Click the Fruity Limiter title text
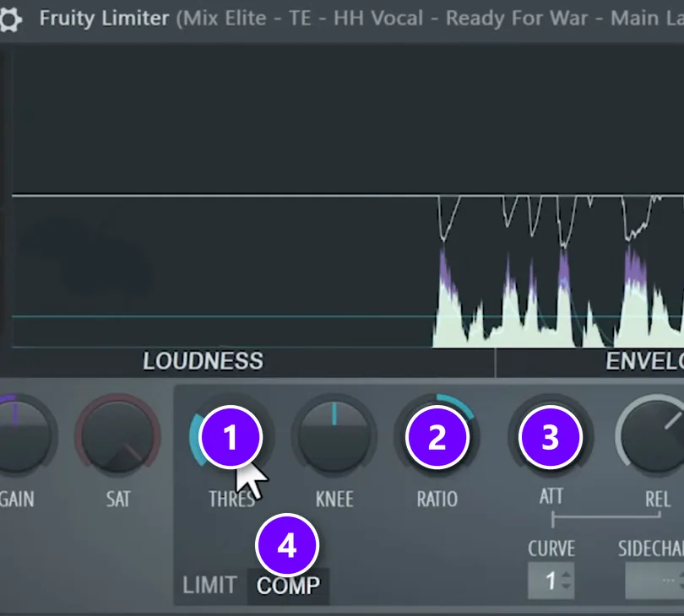The width and height of the screenshot is (684, 616). click(x=104, y=19)
